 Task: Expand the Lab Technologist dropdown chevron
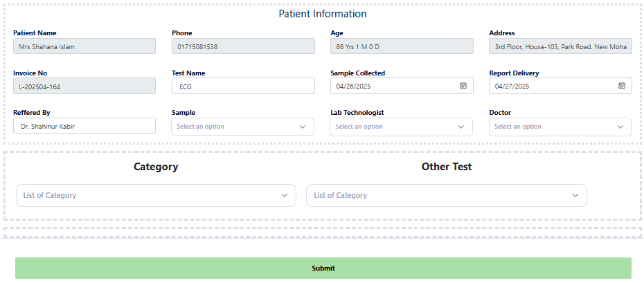point(461,127)
